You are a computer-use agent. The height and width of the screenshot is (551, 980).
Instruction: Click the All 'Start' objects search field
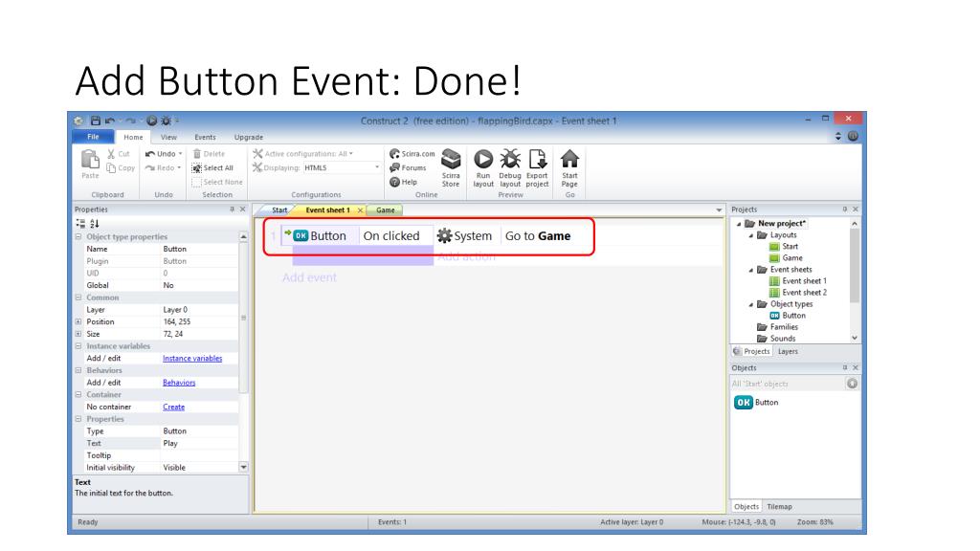789,384
